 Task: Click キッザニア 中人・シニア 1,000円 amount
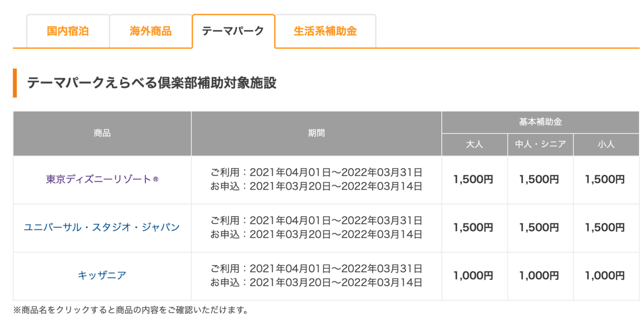pyautogui.click(x=539, y=276)
